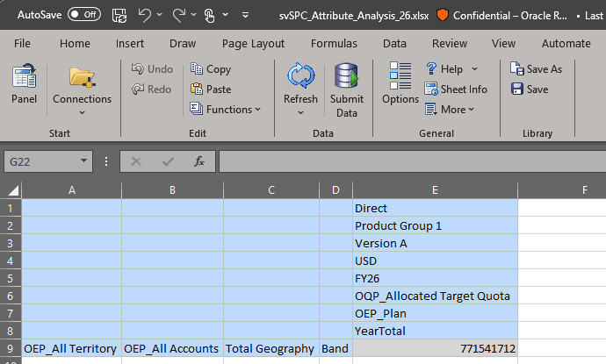Select cell containing FY26
This screenshot has width=606, height=364.
pyautogui.click(x=435, y=278)
